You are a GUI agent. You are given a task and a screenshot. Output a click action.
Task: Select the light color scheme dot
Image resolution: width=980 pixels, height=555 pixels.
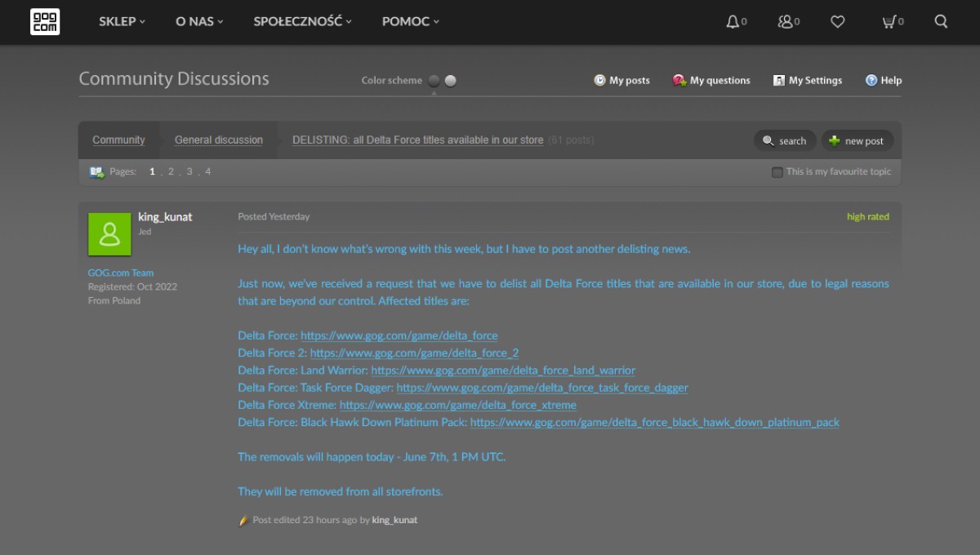click(x=451, y=81)
